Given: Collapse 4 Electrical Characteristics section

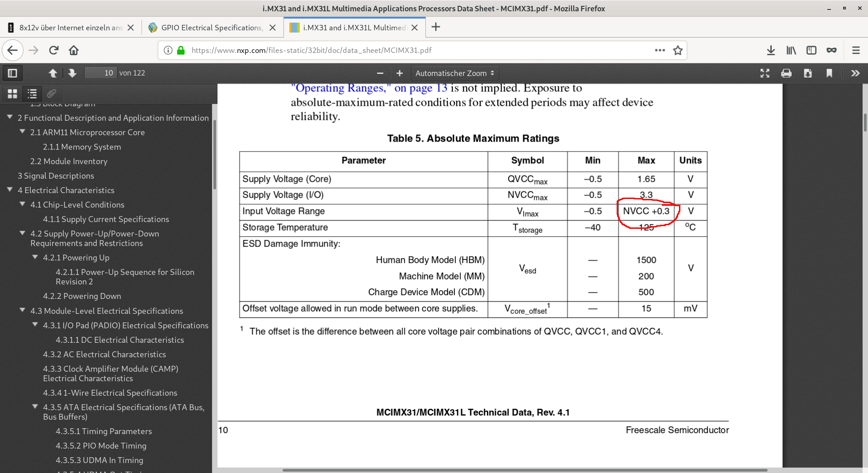Looking at the screenshot, I should click(x=9, y=189).
